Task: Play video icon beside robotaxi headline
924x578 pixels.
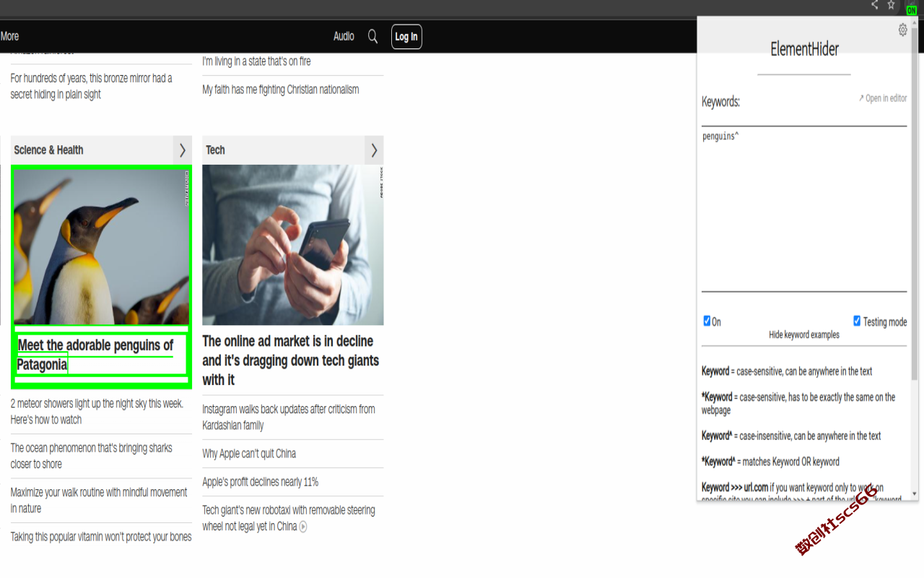Action: (303, 527)
